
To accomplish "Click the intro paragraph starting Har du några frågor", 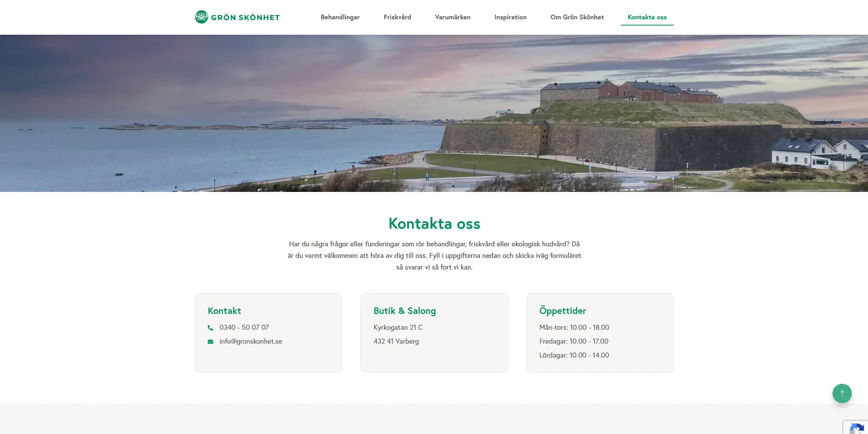I will click(434, 256).
